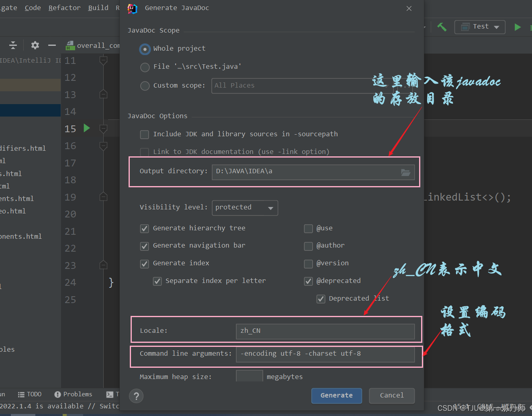
Task: Hide the project panel with minus icon
Action: [52, 45]
